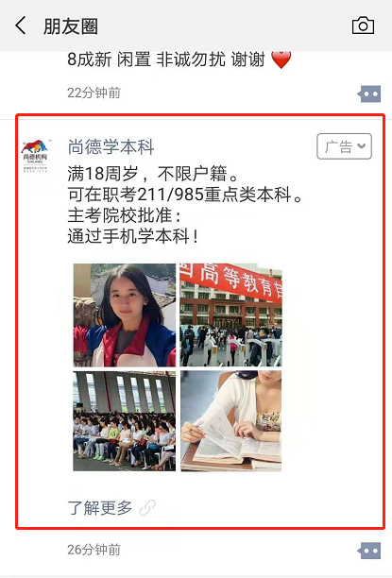Click the chevron inside the 广告 tag
This screenshot has width=392, height=578.
[362, 146]
